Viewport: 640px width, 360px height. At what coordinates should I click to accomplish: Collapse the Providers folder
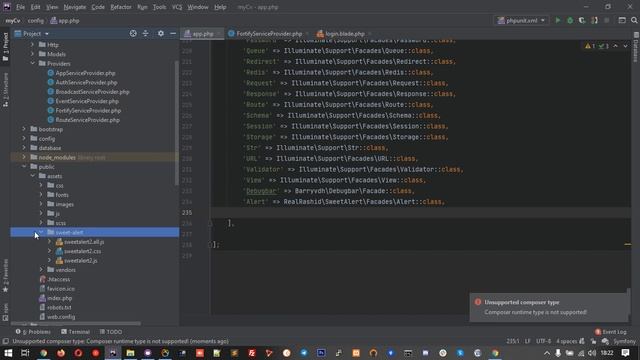click(33, 63)
